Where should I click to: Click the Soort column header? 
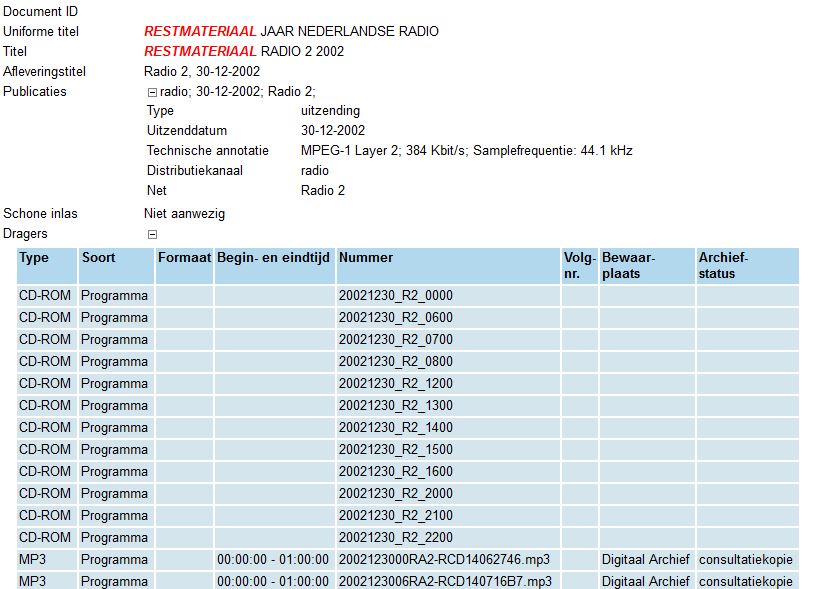tap(98, 258)
